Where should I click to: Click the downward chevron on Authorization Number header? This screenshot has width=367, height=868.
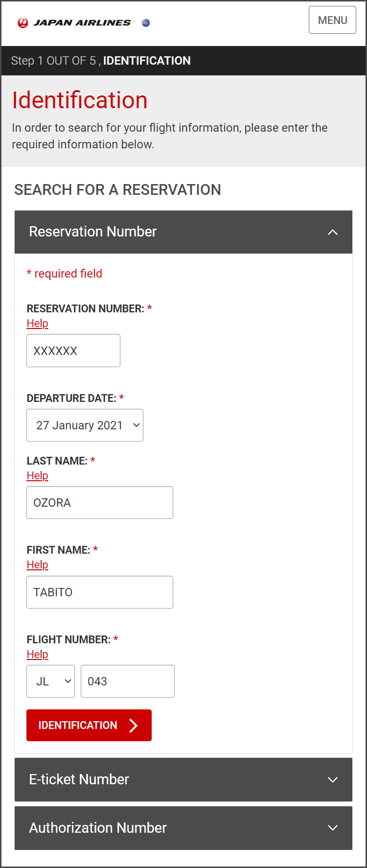coord(333,828)
